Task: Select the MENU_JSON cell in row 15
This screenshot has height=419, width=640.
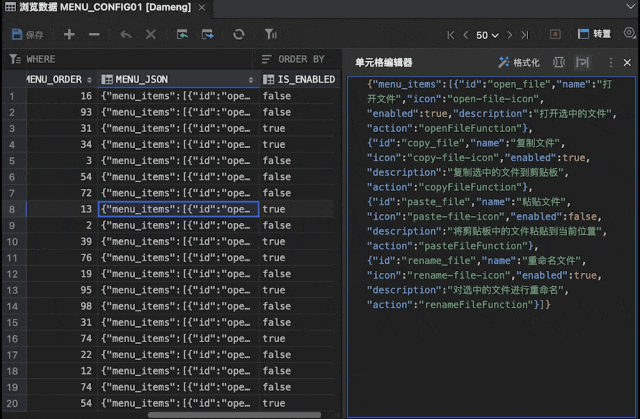Action: 178,323
